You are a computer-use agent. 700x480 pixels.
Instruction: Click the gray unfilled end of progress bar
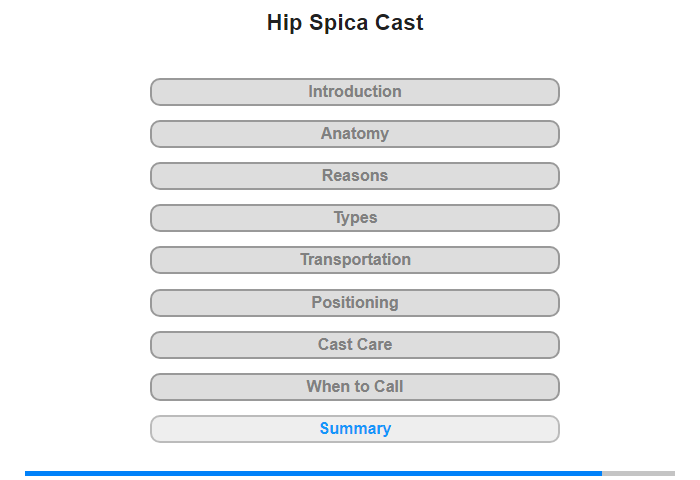click(638, 473)
